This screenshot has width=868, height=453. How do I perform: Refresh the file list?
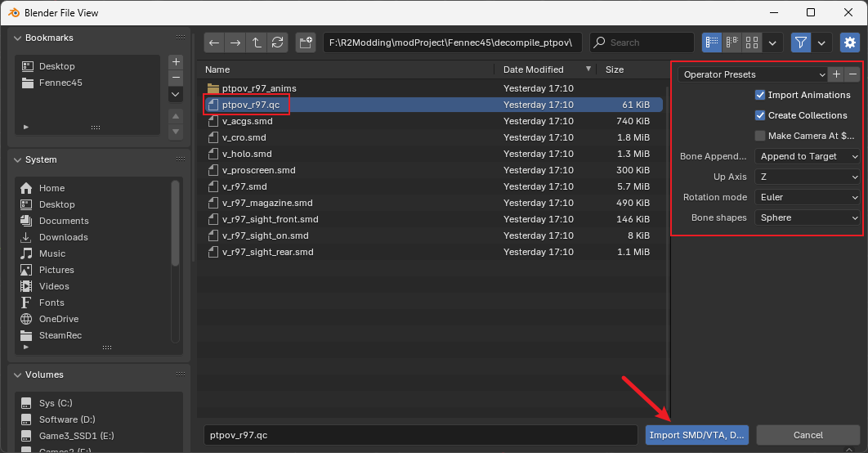point(278,43)
